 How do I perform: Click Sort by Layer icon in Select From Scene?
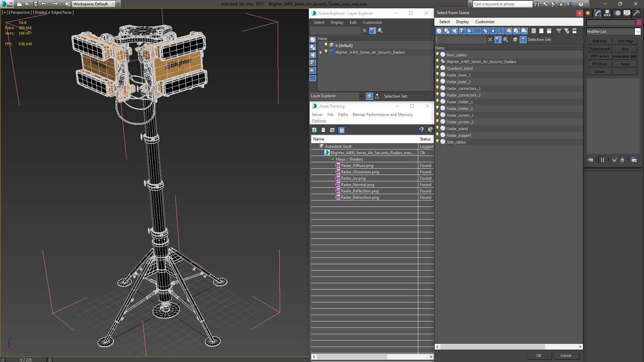click(x=515, y=40)
